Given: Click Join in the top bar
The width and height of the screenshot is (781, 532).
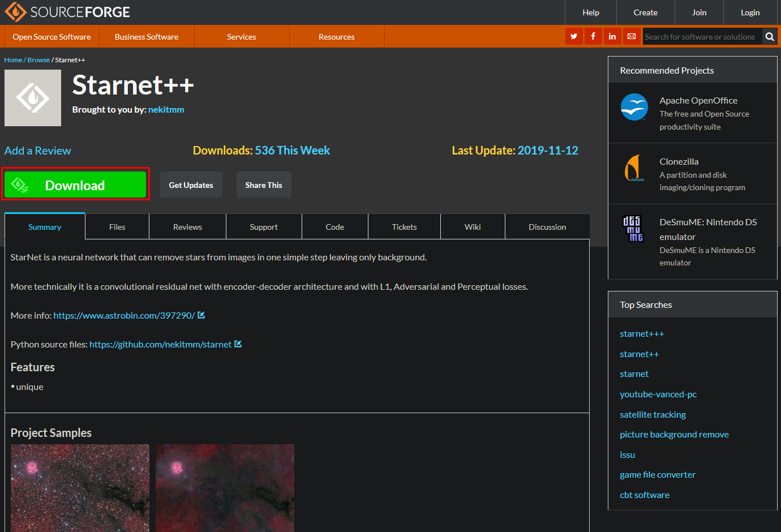Looking at the screenshot, I should coord(700,12).
